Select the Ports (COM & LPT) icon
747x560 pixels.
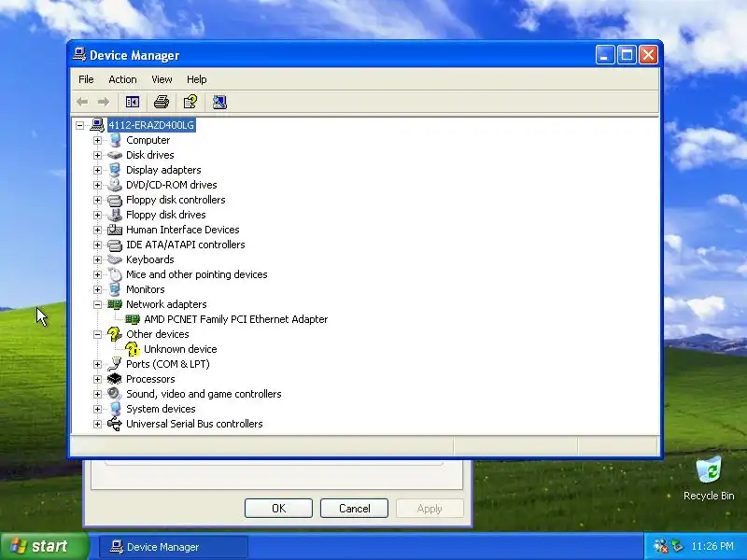pyautogui.click(x=115, y=364)
